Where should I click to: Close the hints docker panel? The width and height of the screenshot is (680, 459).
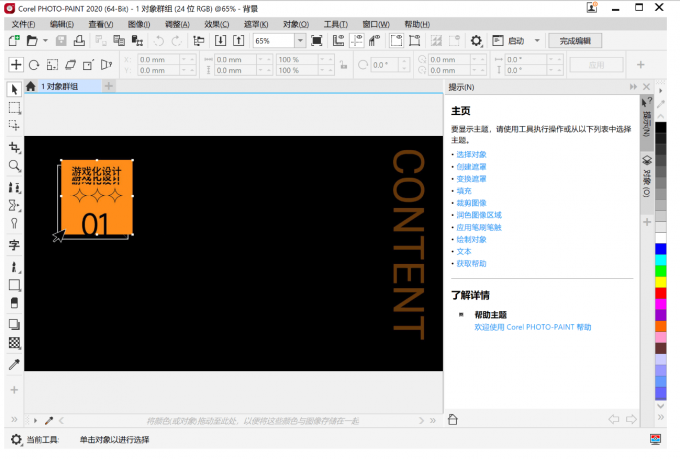647,87
